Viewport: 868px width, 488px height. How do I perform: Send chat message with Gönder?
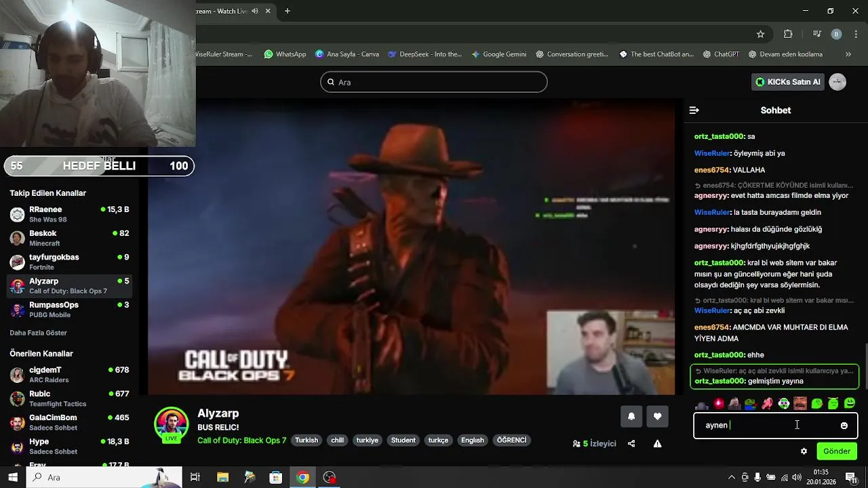tap(837, 451)
